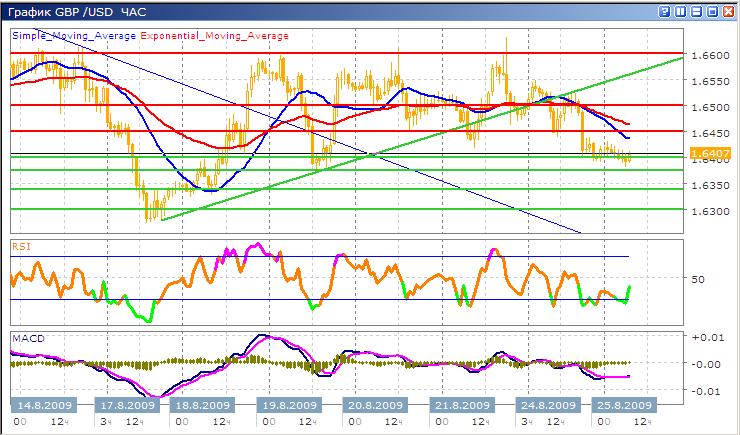Select the 24.8.2009 date marker
Image resolution: width=740 pixels, height=435 pixels.
[546, 405]
